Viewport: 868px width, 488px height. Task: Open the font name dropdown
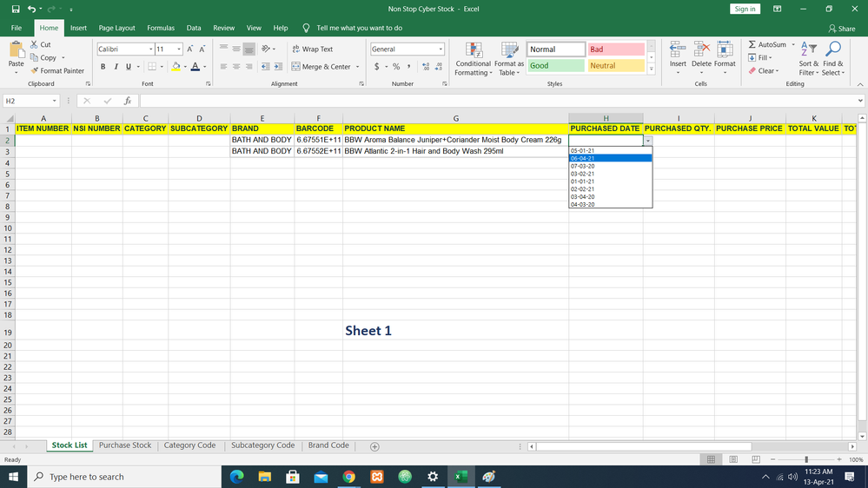pos(150,49)
